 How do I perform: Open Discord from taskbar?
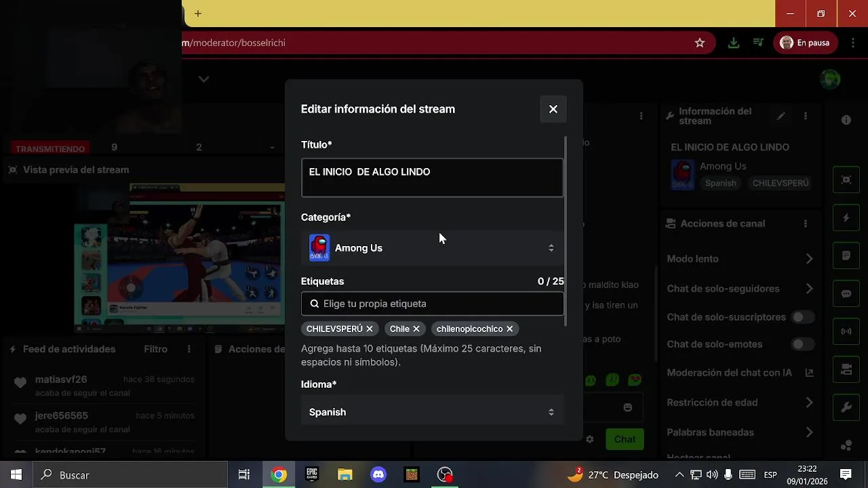(x=378, y=474)
